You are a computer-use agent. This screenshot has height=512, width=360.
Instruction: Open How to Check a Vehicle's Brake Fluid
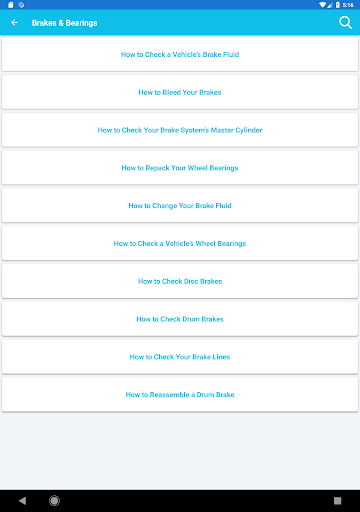click(x=180, y=54)
